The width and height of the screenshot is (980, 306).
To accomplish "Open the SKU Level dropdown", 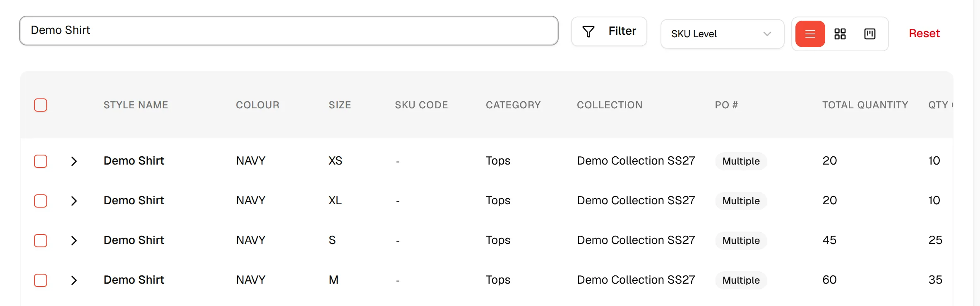I will pyautogui.click(x=722, y=34).
